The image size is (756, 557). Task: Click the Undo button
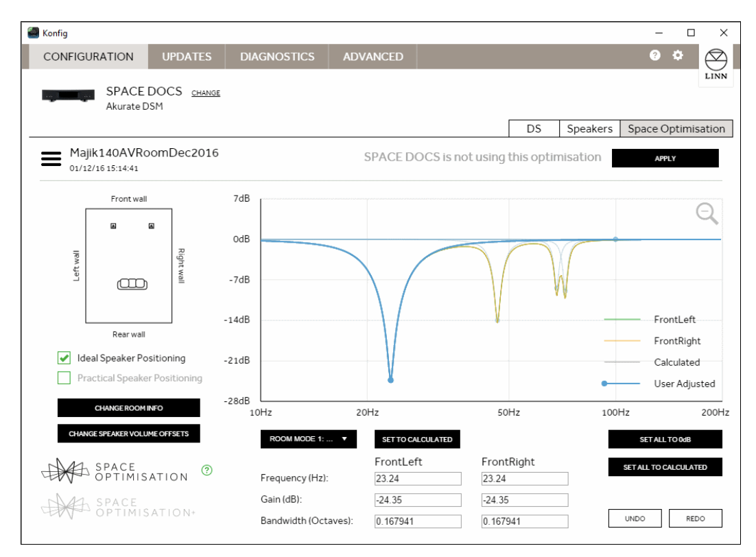(635, 519)
